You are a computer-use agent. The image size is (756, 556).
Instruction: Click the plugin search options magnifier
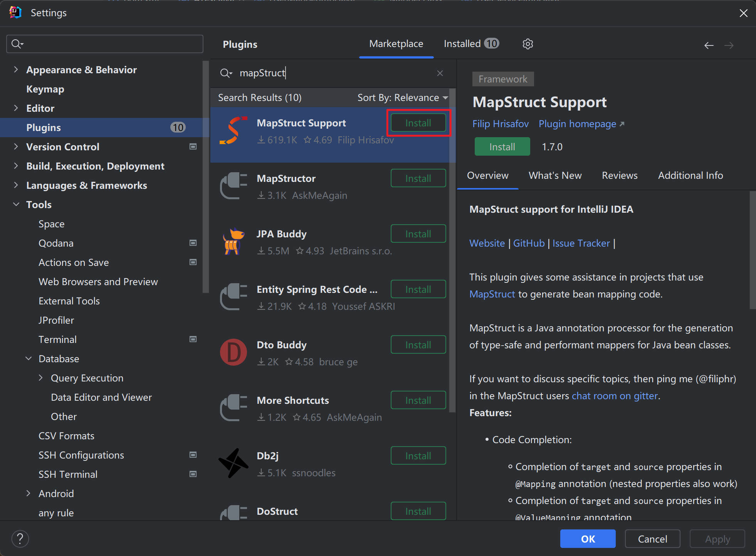pyautogui.click(x=226, y=73)
